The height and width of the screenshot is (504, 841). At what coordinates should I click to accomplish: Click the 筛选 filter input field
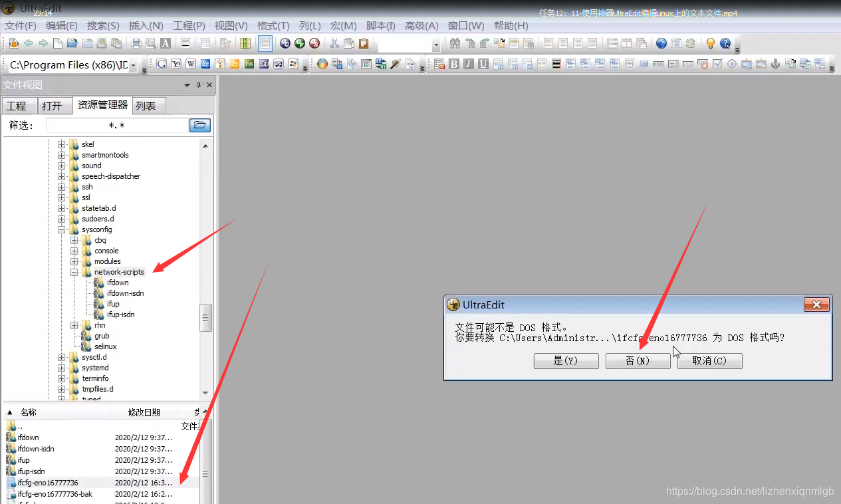[117, 125]
